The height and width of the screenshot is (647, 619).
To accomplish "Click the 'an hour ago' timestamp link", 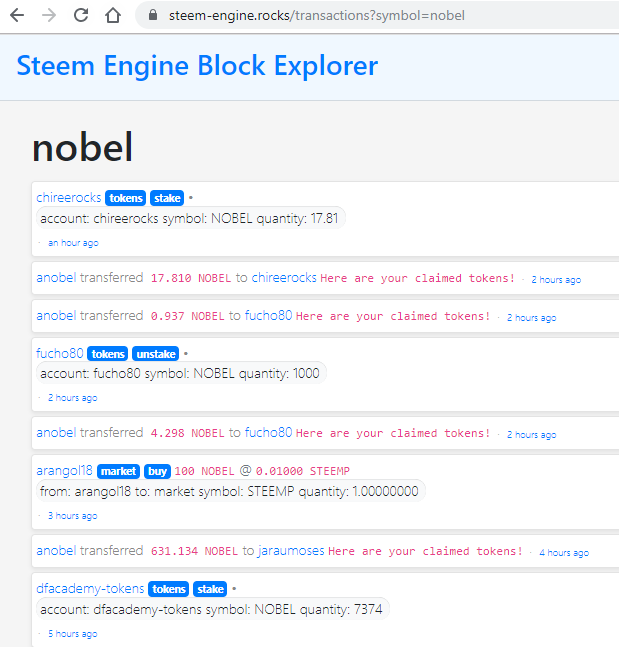I will tap(73, 243).
